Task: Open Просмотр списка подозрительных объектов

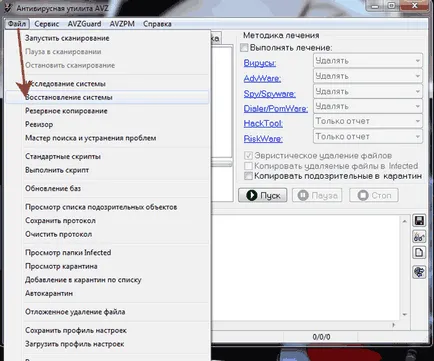Action: [107, 207]
